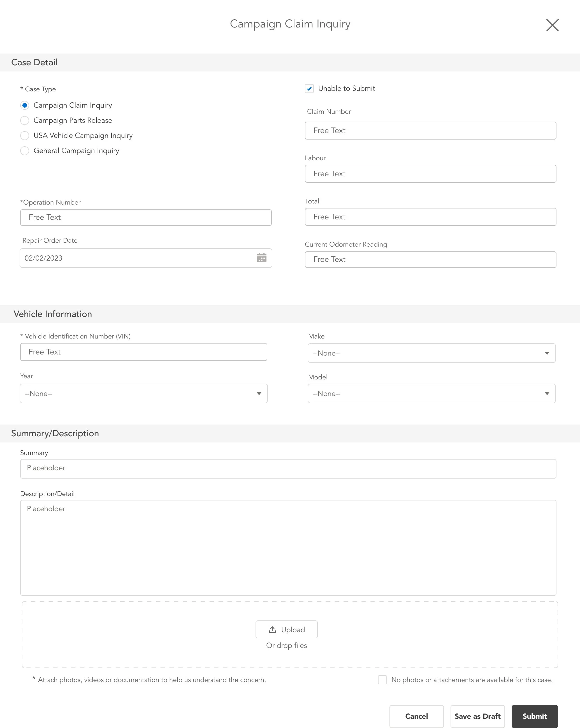Expand the Make dropdown
The width and height of the screenshot is (580, 728).
point(431,353)
